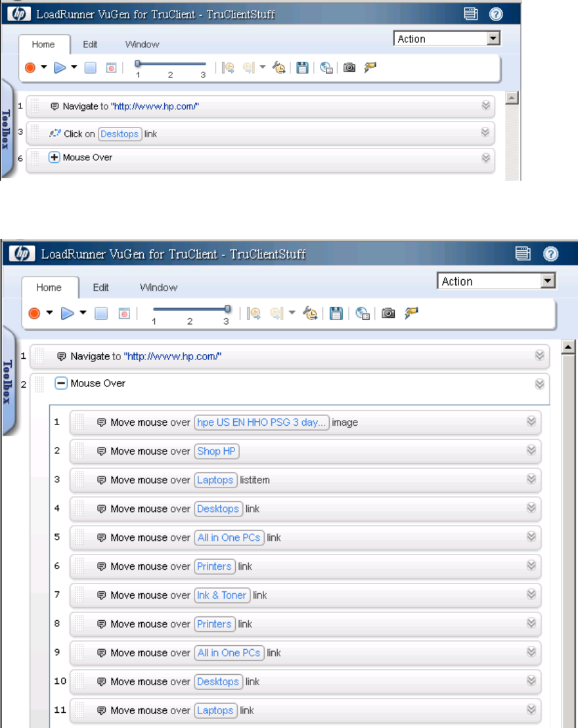Open the Toolbox side tab in the lower window

7,382
